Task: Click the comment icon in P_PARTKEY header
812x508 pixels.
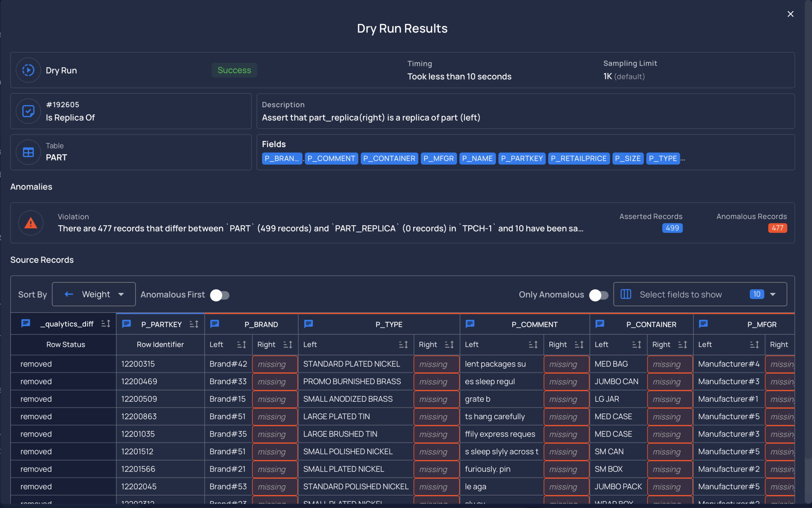Action: [x=126, y=324]
